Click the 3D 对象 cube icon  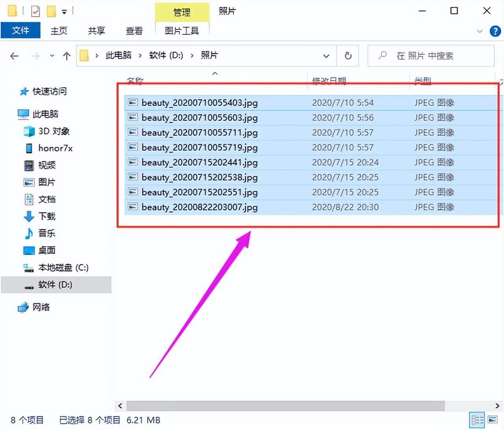[29, 131]
